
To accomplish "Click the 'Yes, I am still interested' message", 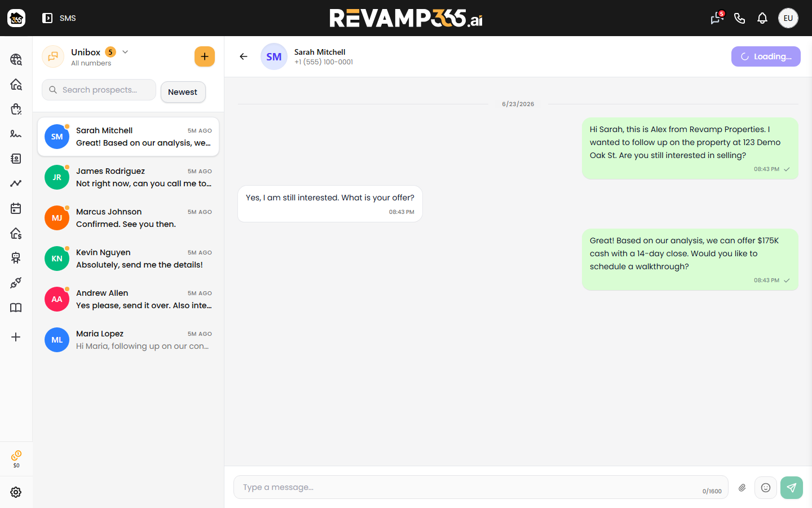I will (330, 204).
